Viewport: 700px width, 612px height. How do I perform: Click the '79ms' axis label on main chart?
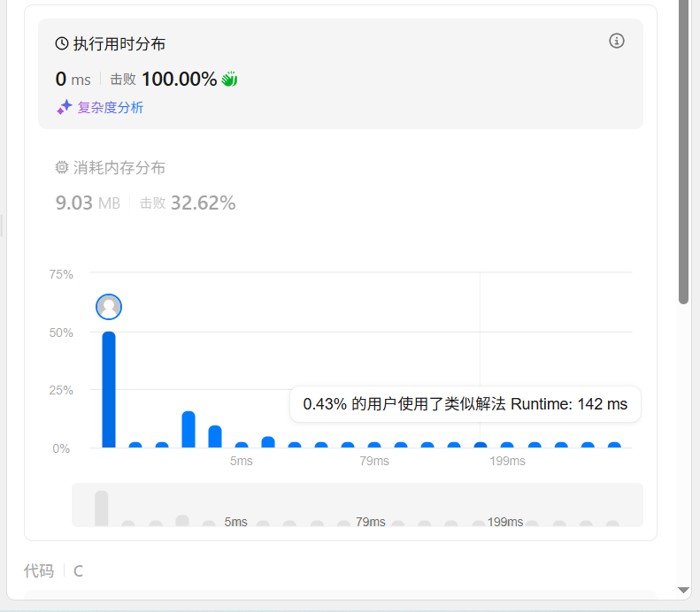pos(374,461)
